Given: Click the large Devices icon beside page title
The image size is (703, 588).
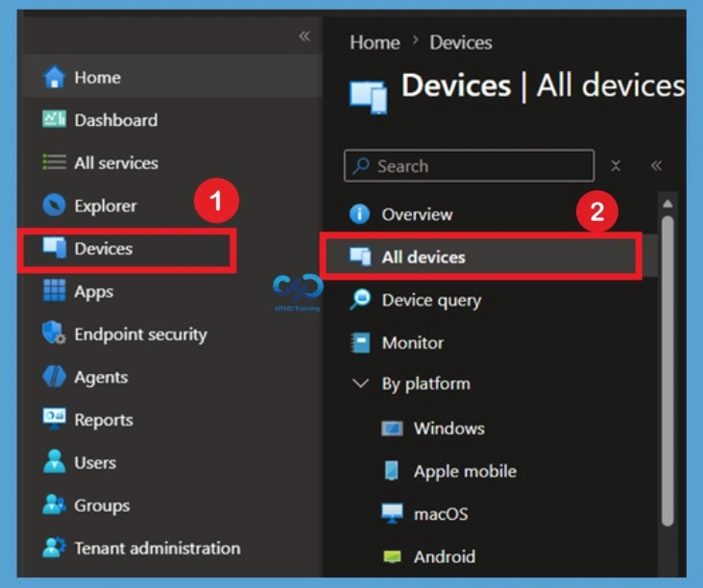Looking at the screenshot, I should coord(369,97).
